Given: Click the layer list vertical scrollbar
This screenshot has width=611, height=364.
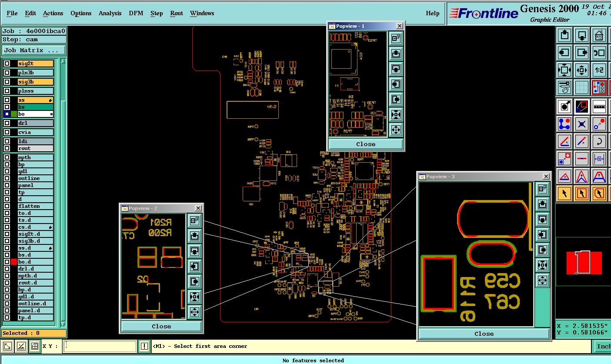Looking at the screenshot, I should click(x=63, y=192).
